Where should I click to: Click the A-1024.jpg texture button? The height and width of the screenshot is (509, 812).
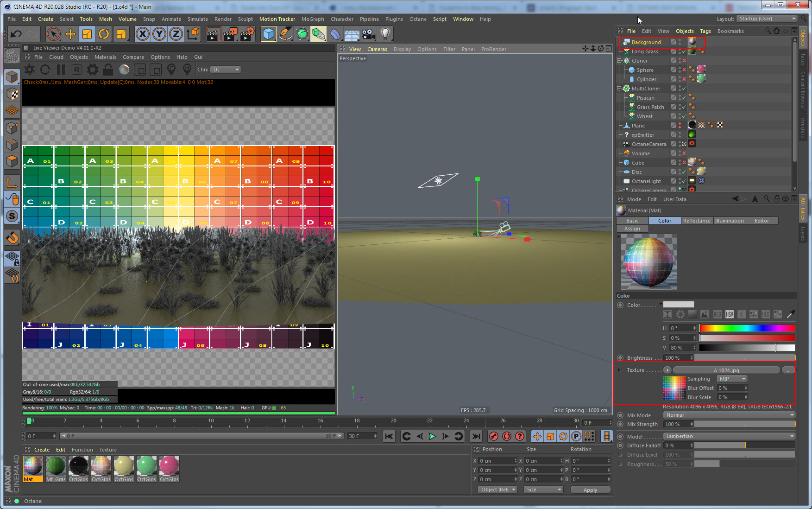pos(726,370)
